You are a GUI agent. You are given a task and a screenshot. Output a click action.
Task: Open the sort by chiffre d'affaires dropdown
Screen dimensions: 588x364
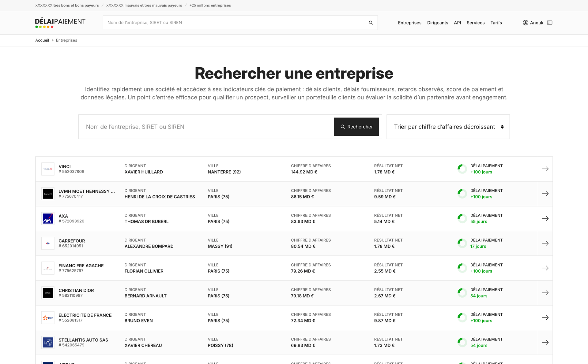(448, 127)
